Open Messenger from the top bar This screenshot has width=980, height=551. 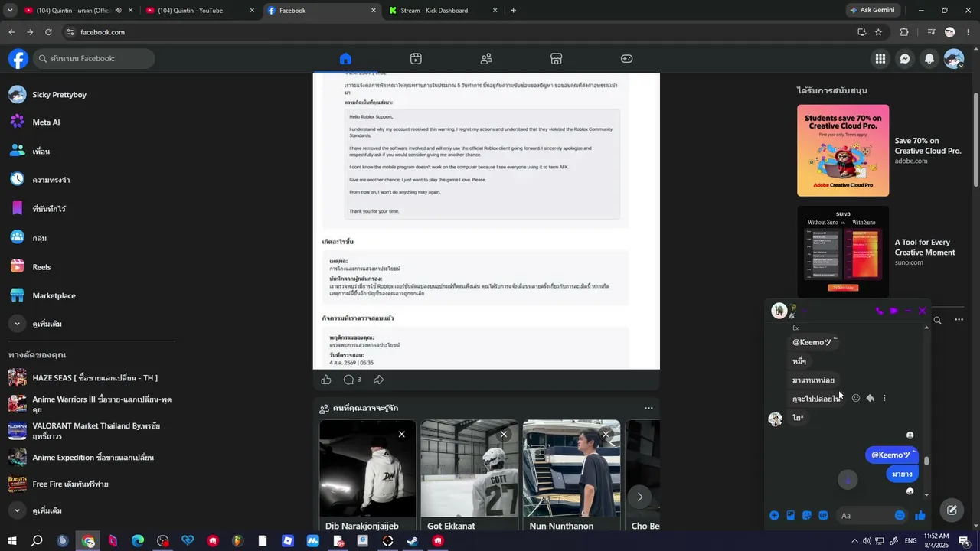click(x=905, y=59)
